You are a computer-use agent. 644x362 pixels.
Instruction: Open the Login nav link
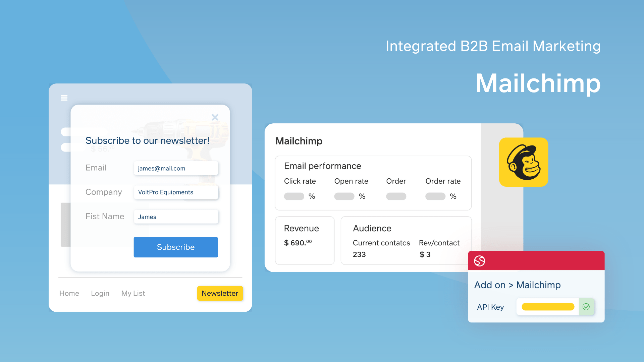pyautogui.click(x=100, y=293)
